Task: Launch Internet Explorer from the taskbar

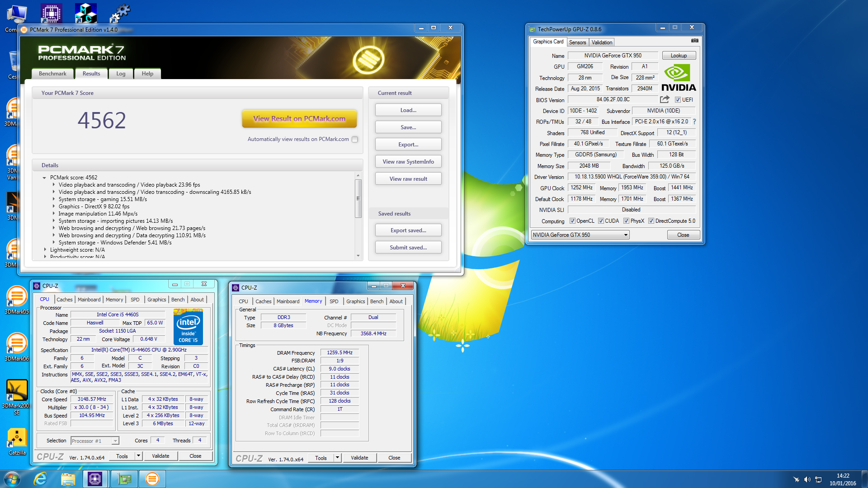Action: [41, 479]
